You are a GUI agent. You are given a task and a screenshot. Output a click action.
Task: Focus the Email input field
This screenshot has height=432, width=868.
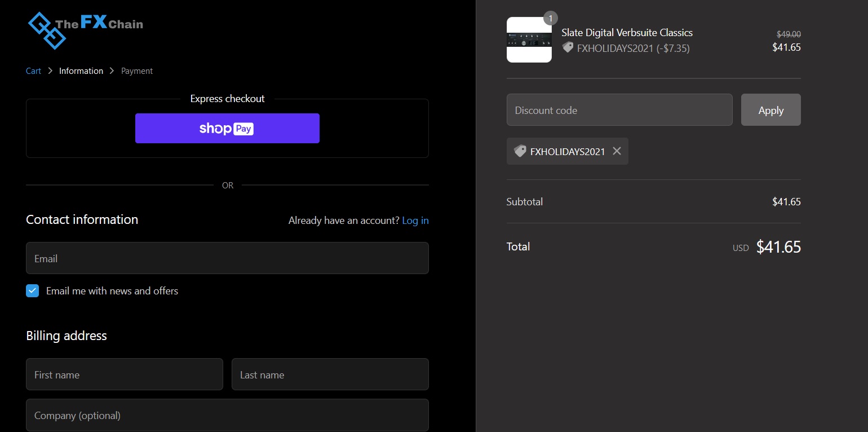coord(227,258)
